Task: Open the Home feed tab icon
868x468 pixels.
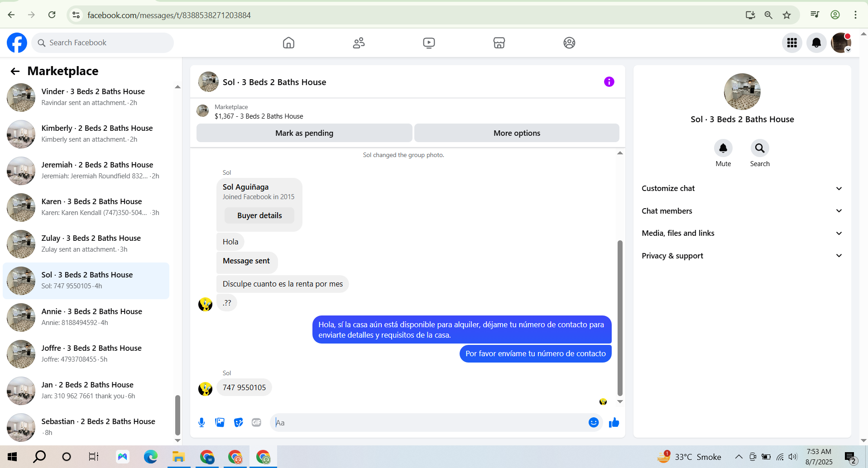Action: 288,43
